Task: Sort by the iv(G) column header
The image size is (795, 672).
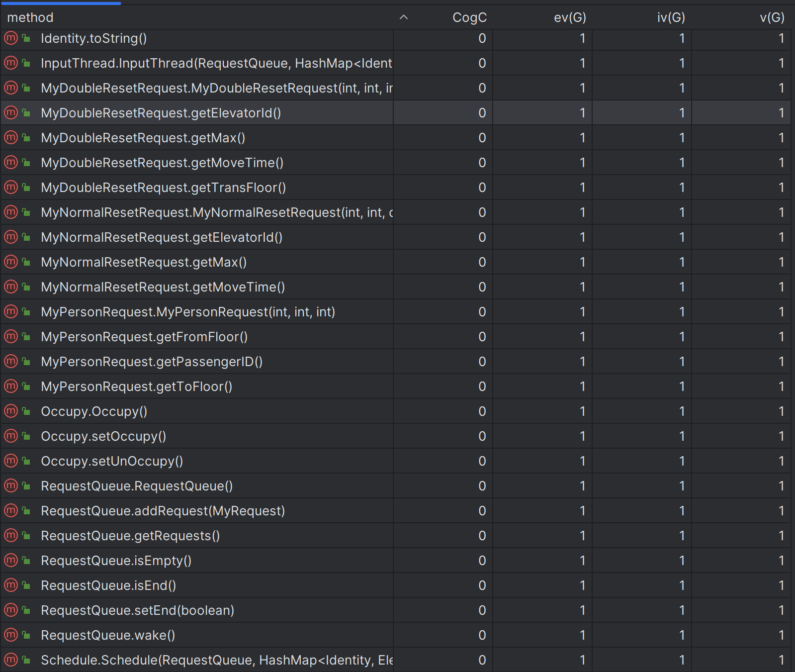Action: [671, 17]
